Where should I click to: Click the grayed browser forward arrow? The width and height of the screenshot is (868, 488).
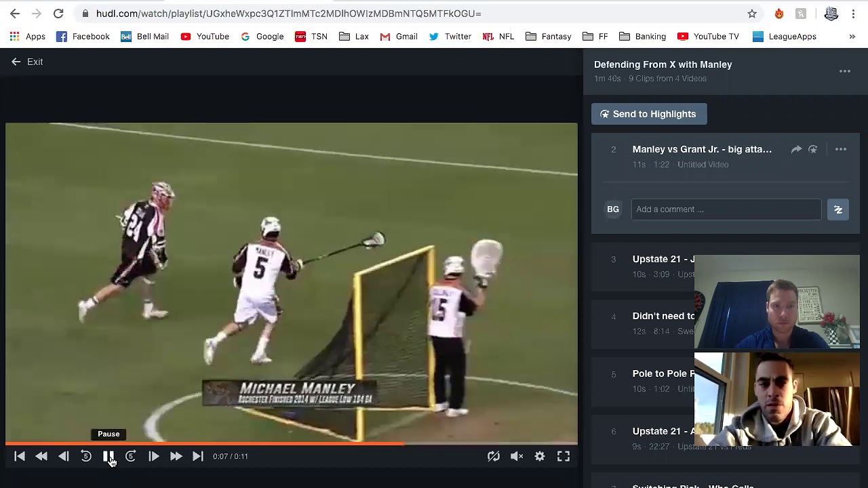(37, 14)
